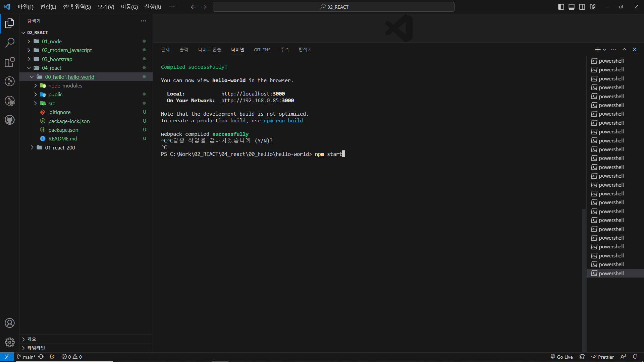The image size is (644, 362).
Task: Click Prettier status bar button
Action: coord(602,357)
